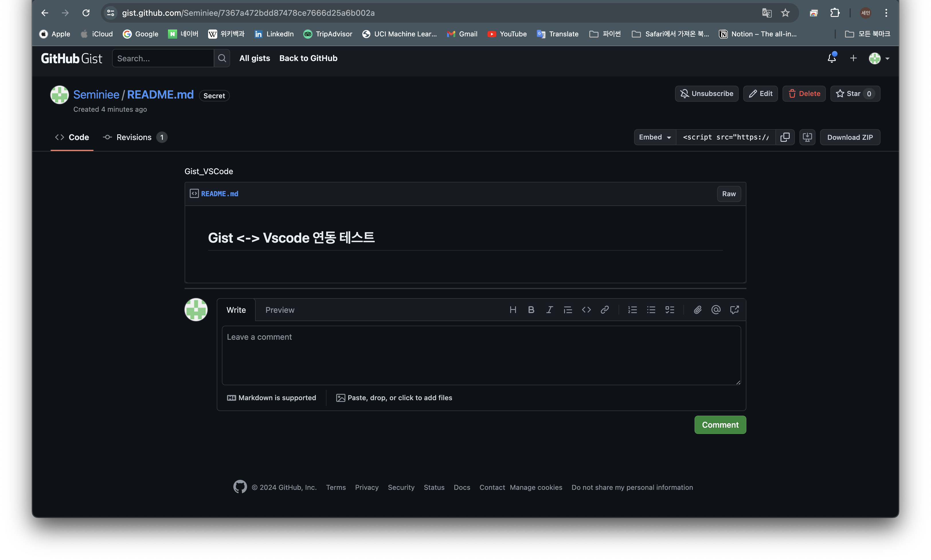Insert heading formatting in the comment toolbar

click(x=513, y=309)
